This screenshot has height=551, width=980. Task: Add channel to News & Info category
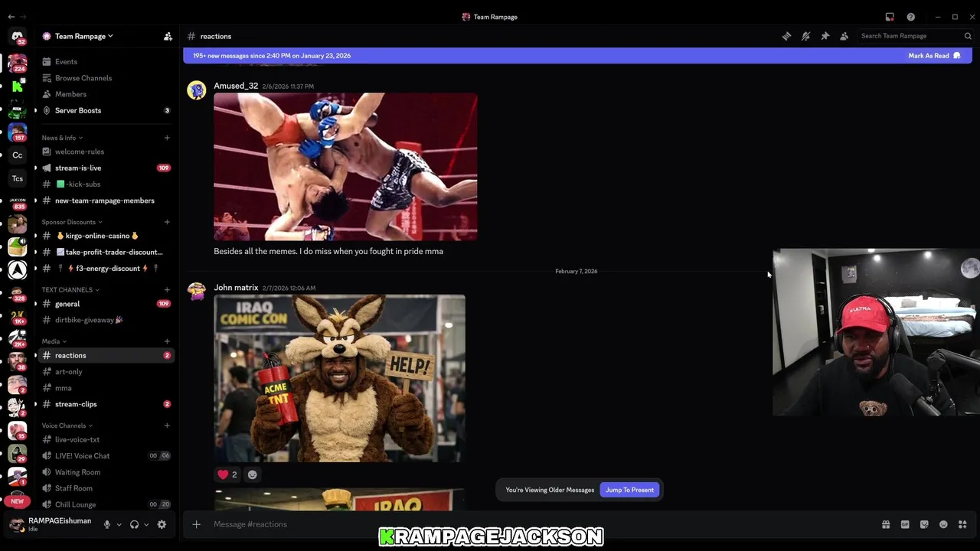167,138
